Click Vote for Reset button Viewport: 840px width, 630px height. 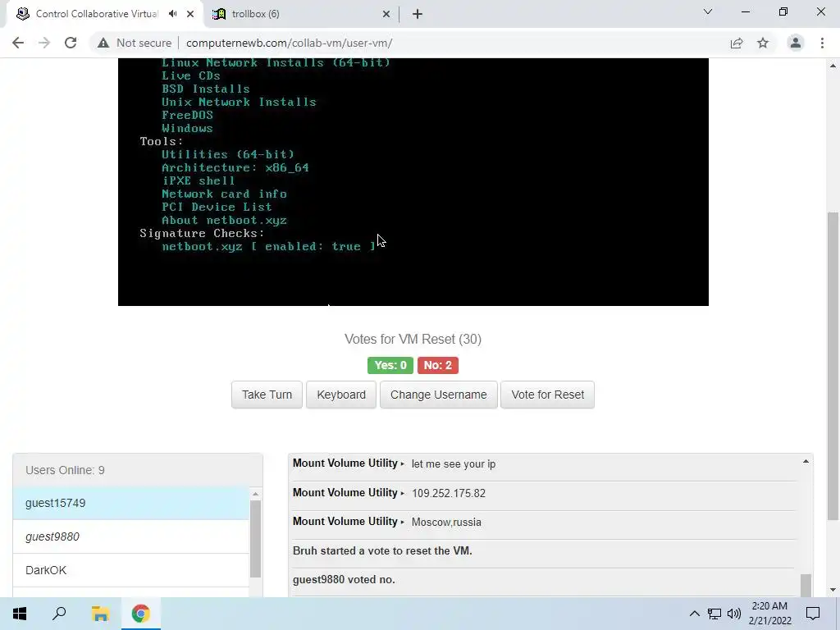(x=547, y=395)
